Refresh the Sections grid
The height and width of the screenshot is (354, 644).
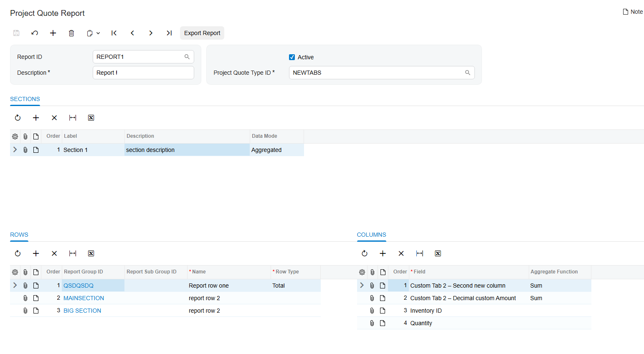18,118
